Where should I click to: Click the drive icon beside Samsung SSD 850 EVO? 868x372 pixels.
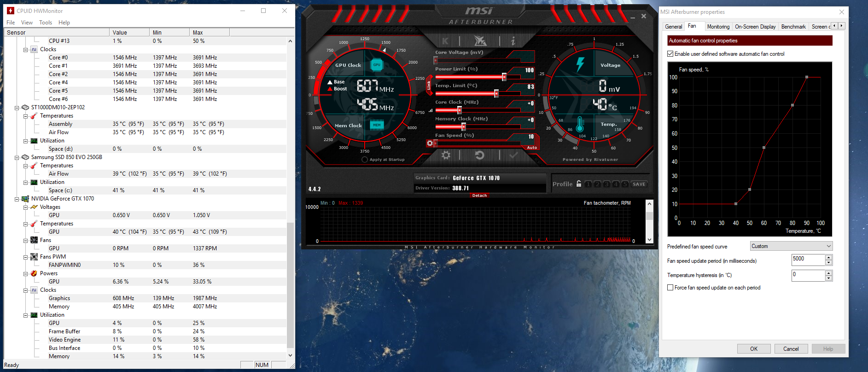click(25, 157)
